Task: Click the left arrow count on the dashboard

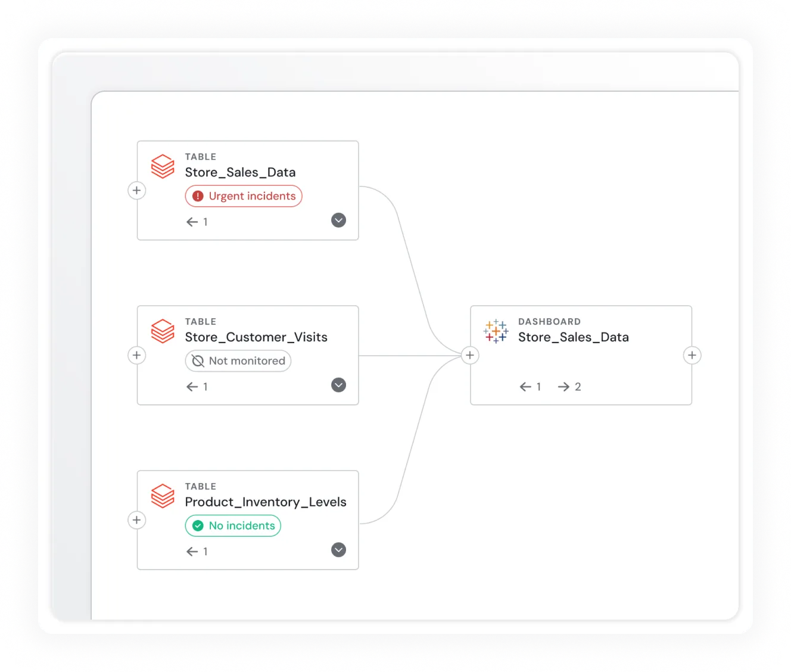Action: [530, 387]
